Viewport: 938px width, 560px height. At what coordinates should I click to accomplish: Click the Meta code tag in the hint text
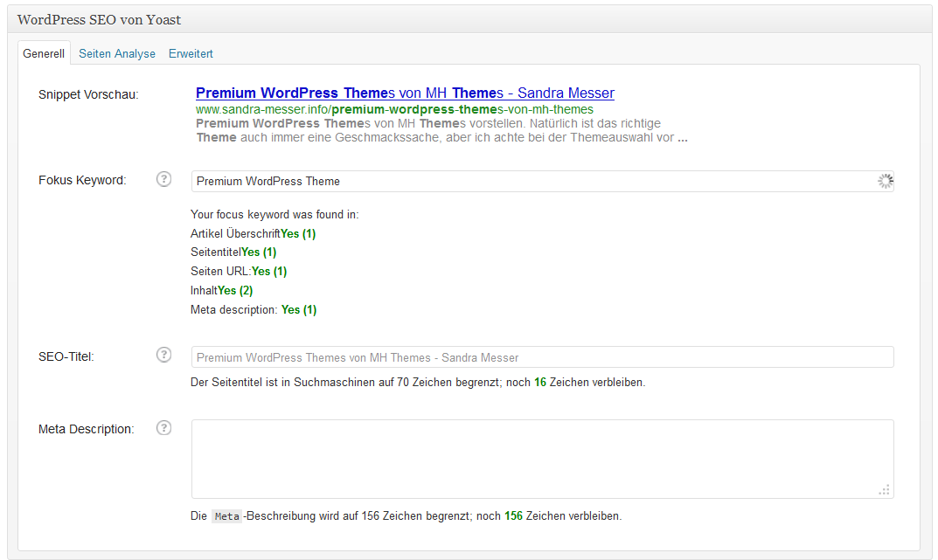(226, 516)
